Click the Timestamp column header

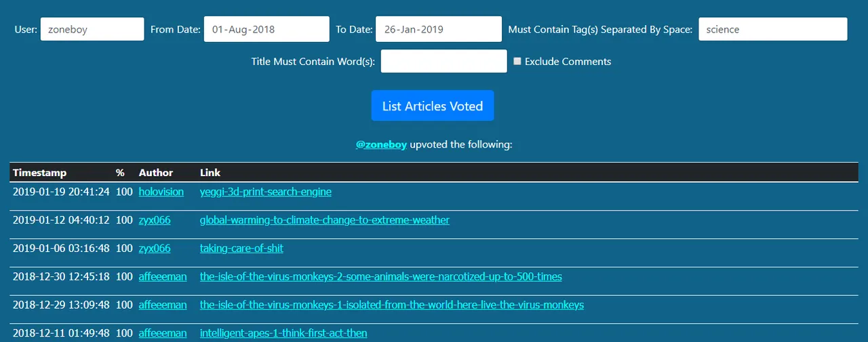click(40, 173)
